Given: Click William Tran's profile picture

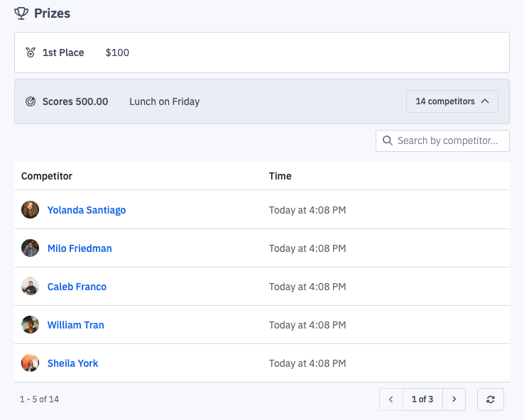Looking at the screenshot, I should [30, 325].
